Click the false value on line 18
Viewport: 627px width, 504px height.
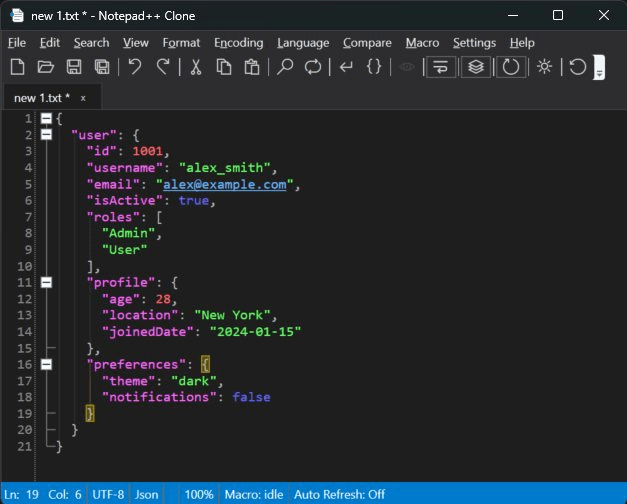pyautogui.click(x=251, y=397)
